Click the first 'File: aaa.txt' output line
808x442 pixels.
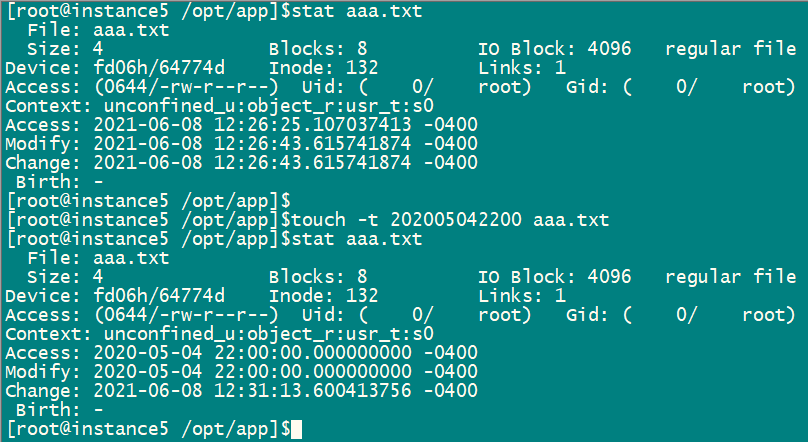98,30
